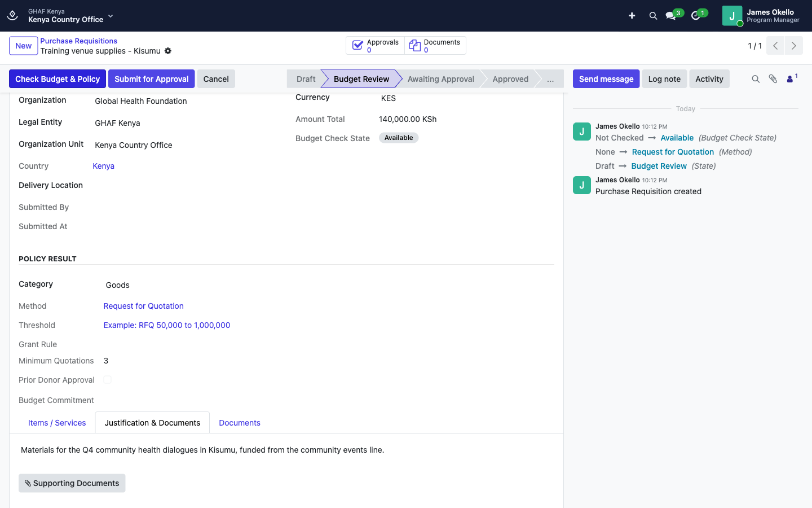Go to the next record arrow
This screenshot has width=812, height=508.
click(793, 46)
